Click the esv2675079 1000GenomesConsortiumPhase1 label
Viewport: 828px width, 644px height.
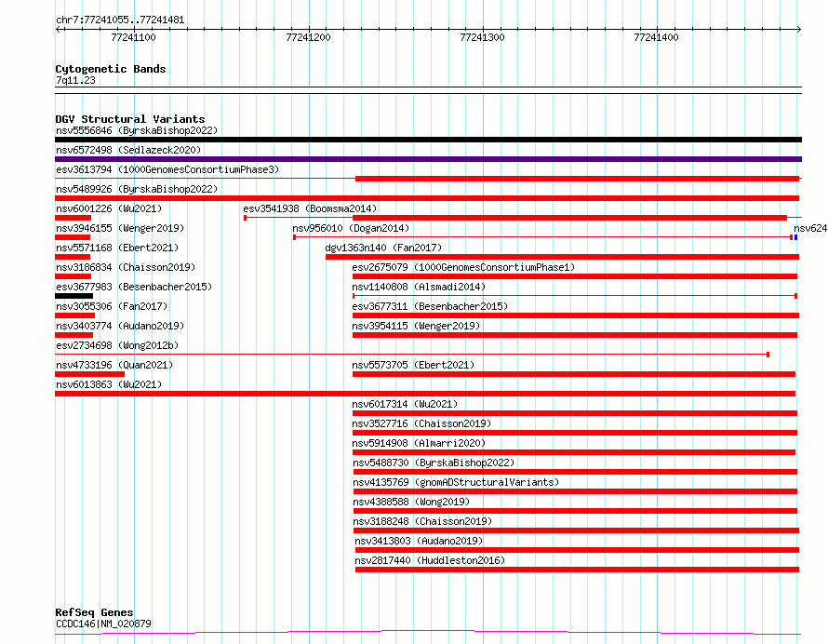(463, 268)
